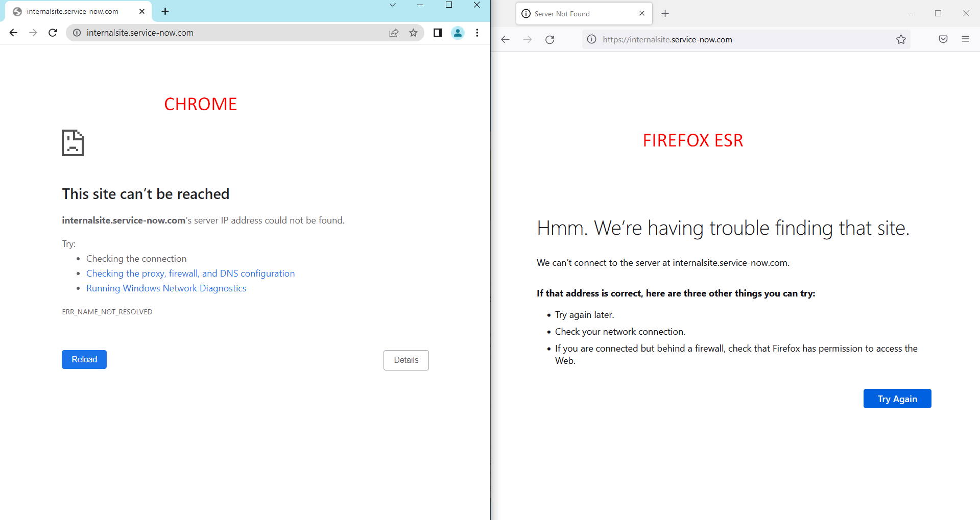Click Firefox's reload icon
Viewport: 980px width, 520px height.
click(x=550, y=39)
